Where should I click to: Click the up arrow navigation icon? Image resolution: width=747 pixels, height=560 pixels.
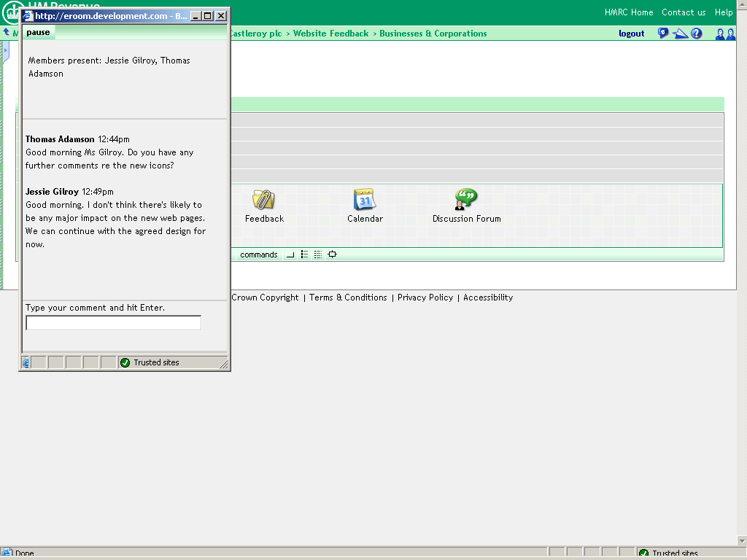point(7,33)
